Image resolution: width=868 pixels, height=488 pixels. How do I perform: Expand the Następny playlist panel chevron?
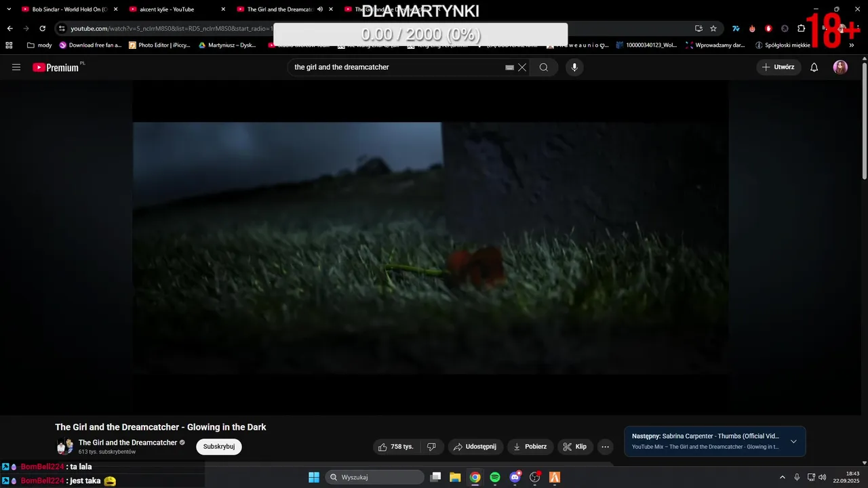[x=793, y=441]
